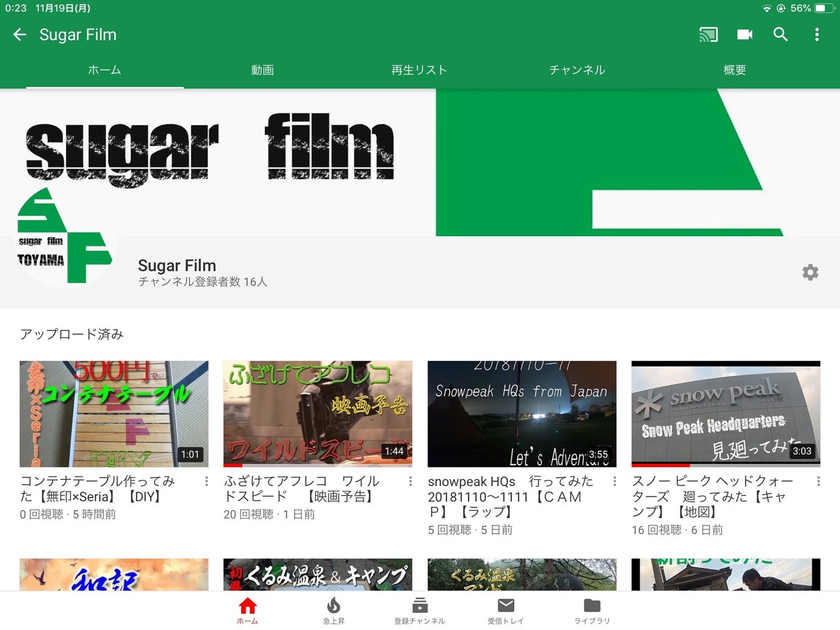840x630 pixels.
Task: Tap the Wi-Fi icon in status bar
Action: (x=767, y=8)
